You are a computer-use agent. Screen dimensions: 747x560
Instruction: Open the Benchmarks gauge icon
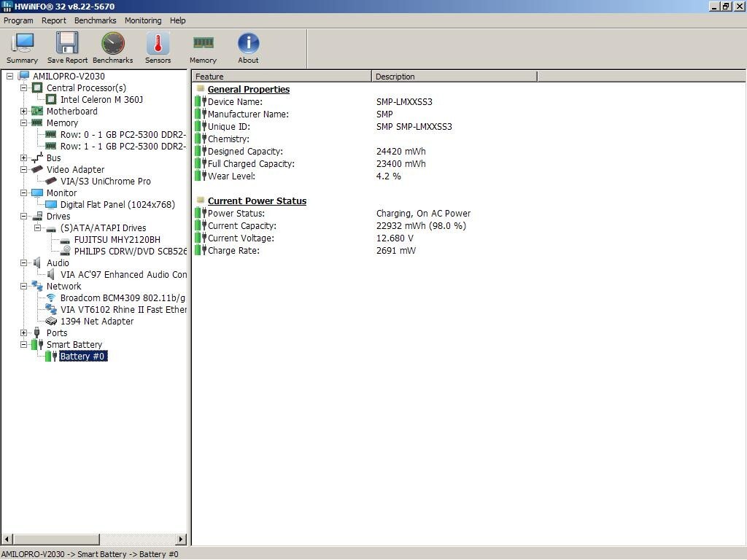pyautogui.click(x=113, y=43)
